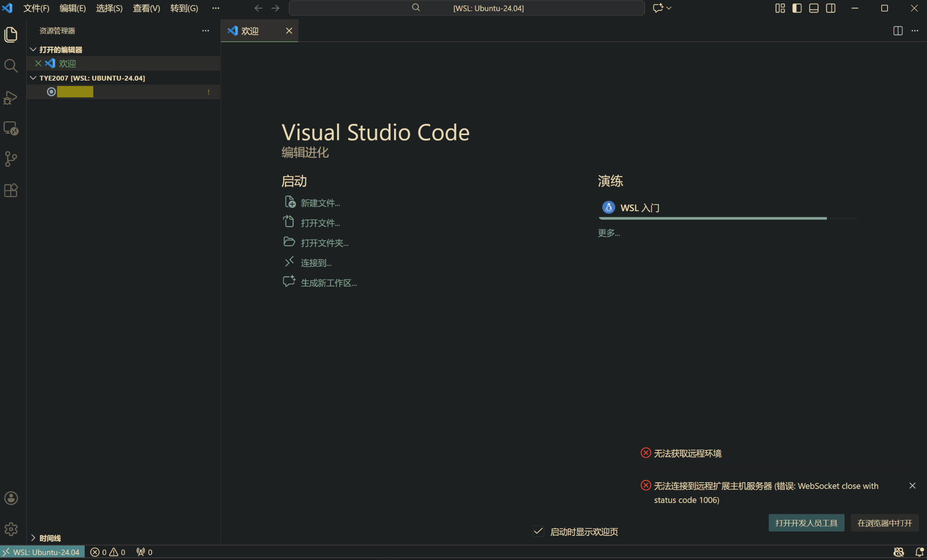
Task: Uncheck 启动时显示欢迎页
Action: tap(538, 531)
